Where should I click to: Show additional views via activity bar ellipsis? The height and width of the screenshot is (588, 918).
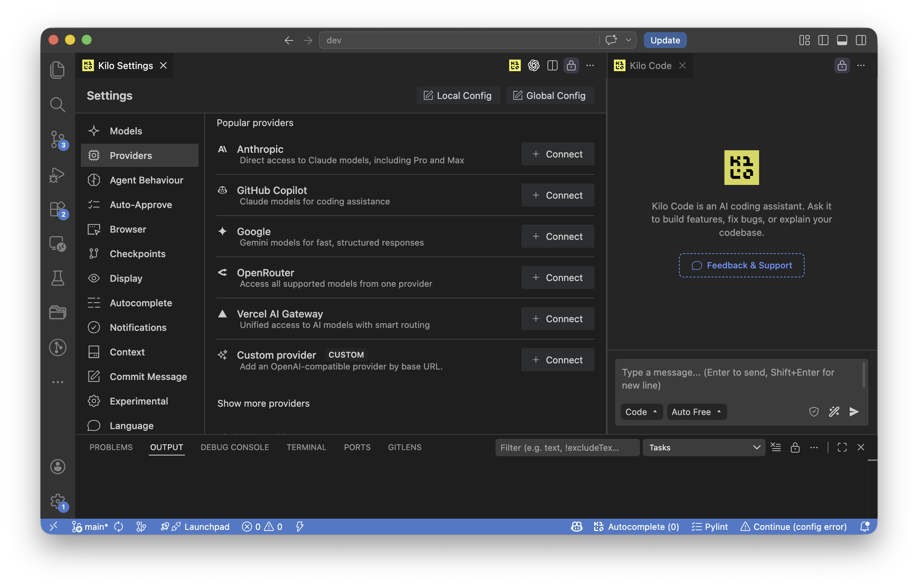click(x=58, y=382)
